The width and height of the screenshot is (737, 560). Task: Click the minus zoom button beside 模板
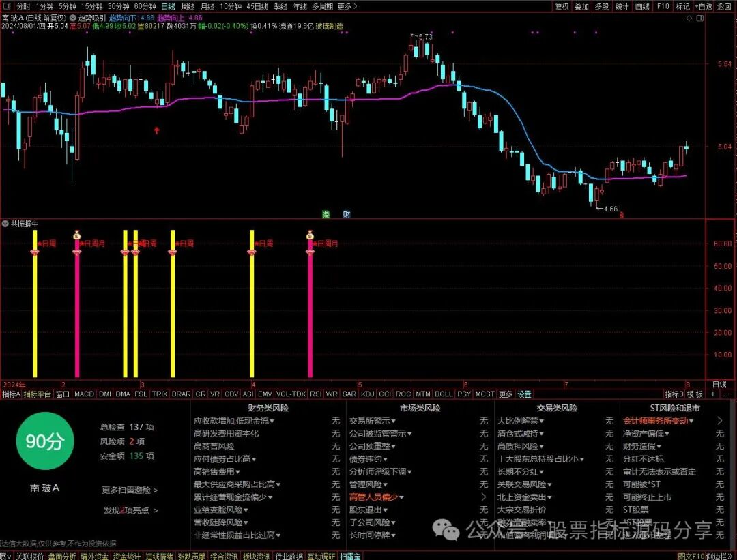pyautogui.click(x=727, y=394)
